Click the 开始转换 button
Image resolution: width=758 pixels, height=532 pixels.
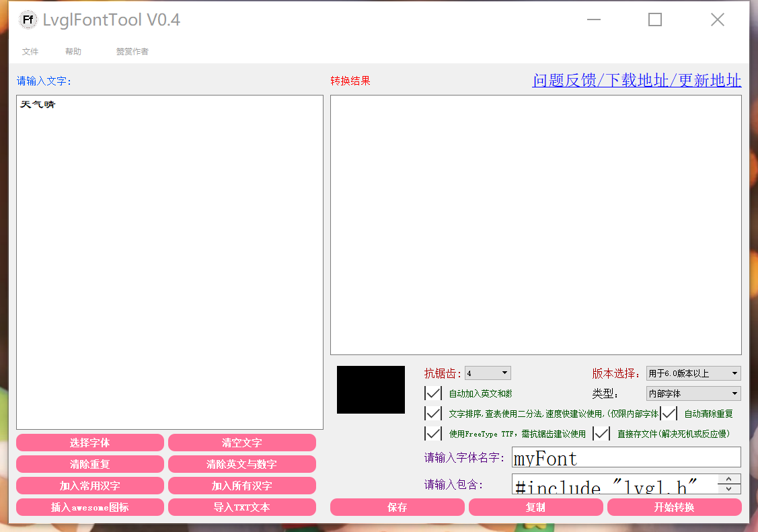(x=674, y=506)
